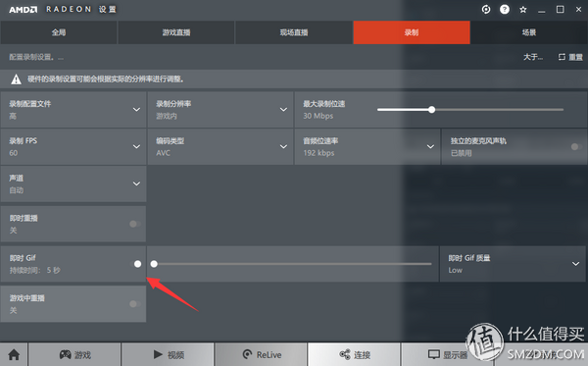This screenshot has width=588, height=366.
Task: Click the warning triangle icon
Action: [x=16, y=79]
